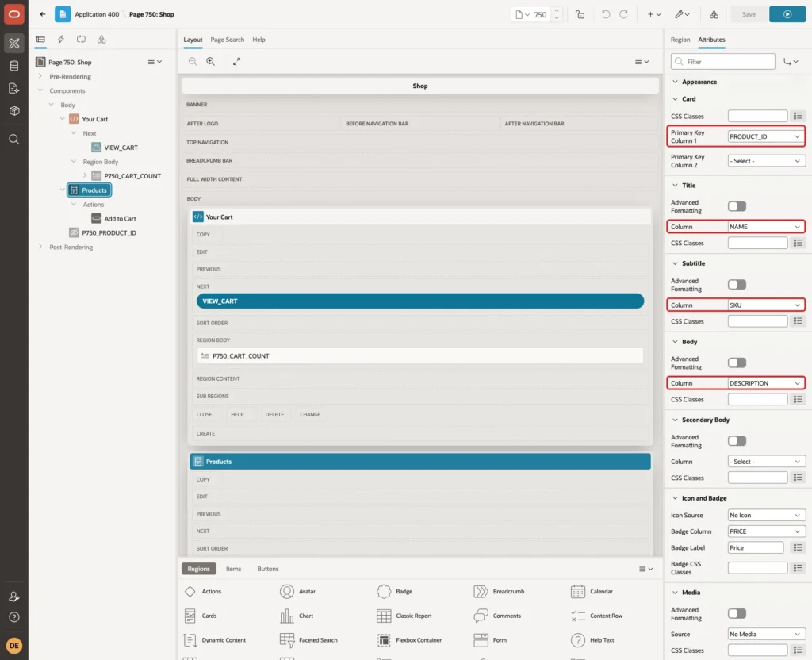
Task: Open the layout options hamburger menu
Action: 642,61
